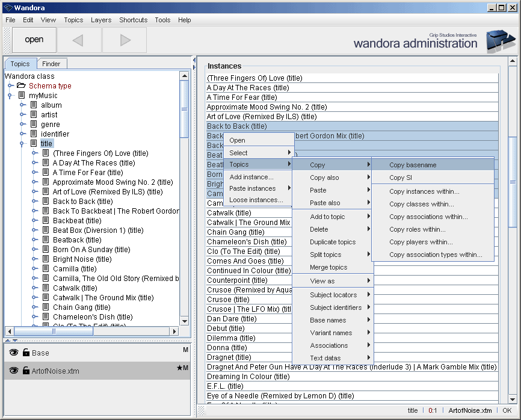Screen dimensions: 521x420
Task: Click the lock icon on ArtofNoise.xtm layer
Action: [x=25, y=369]
